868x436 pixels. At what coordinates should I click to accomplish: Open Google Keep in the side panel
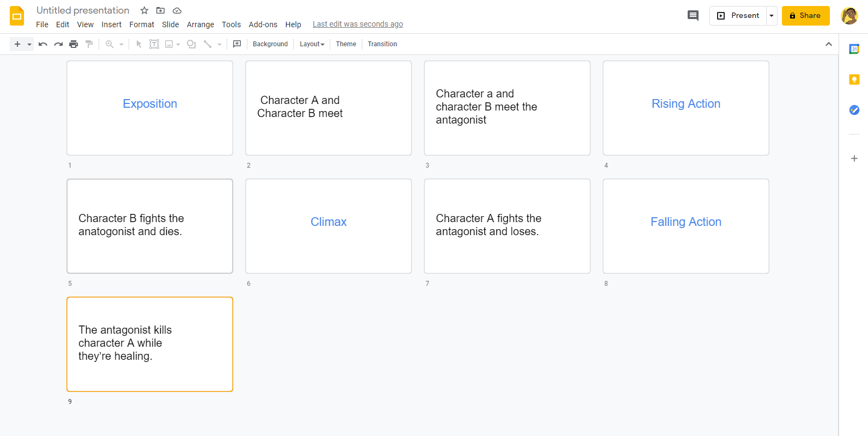[854, 79]
